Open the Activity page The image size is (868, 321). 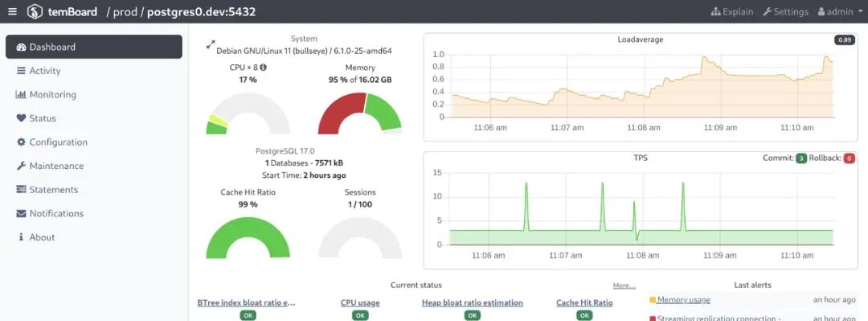coord(93,71)
